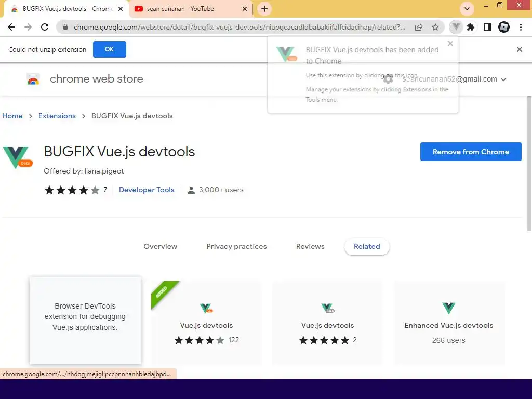Open the Vue.js devtools card with 2 ratings
Screen dimensions: 532x399
click(327, 322)
